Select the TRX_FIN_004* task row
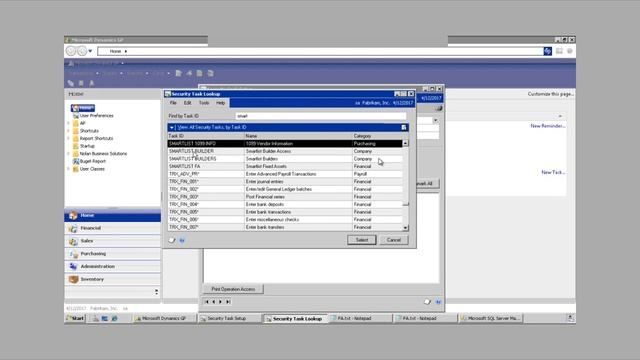 tap(284, 204)
